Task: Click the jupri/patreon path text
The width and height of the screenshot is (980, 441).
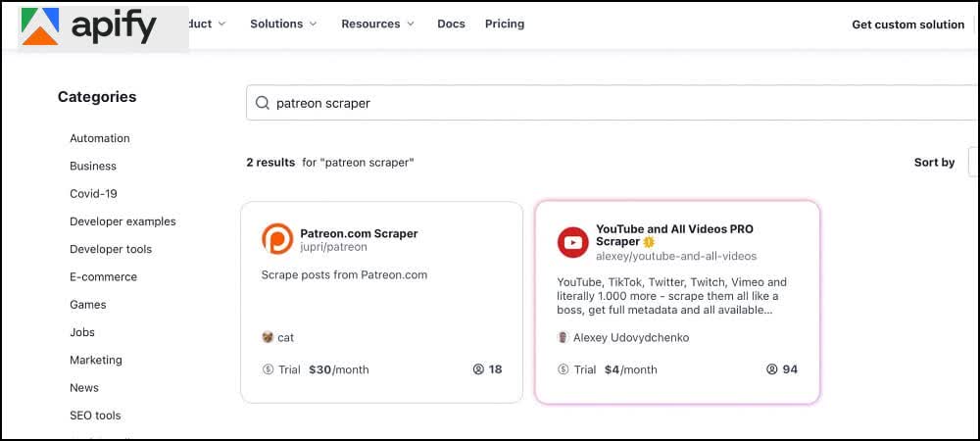Action: [334, 247]
